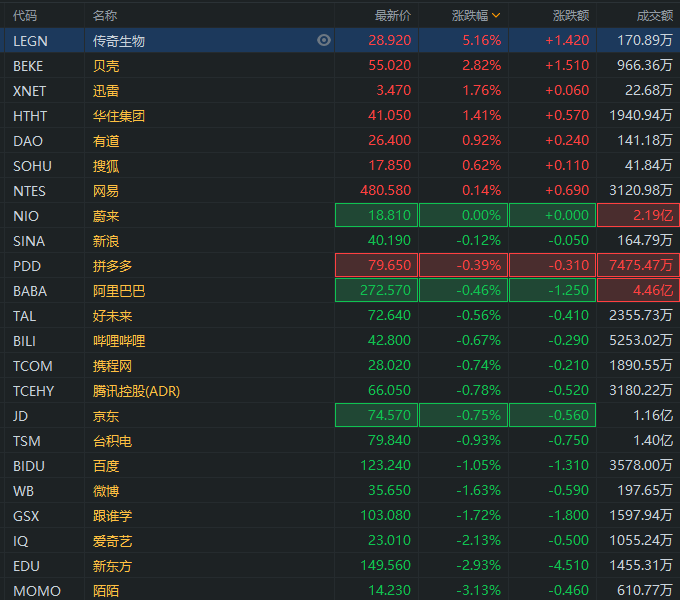Click BABA price cell 272.570
This screenshot has height=600, width=680.
376,290
